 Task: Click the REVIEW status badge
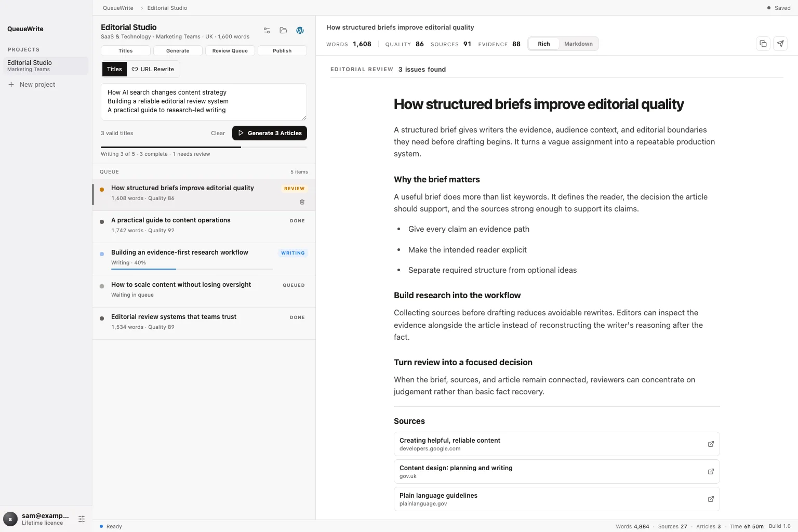point(294,189)
